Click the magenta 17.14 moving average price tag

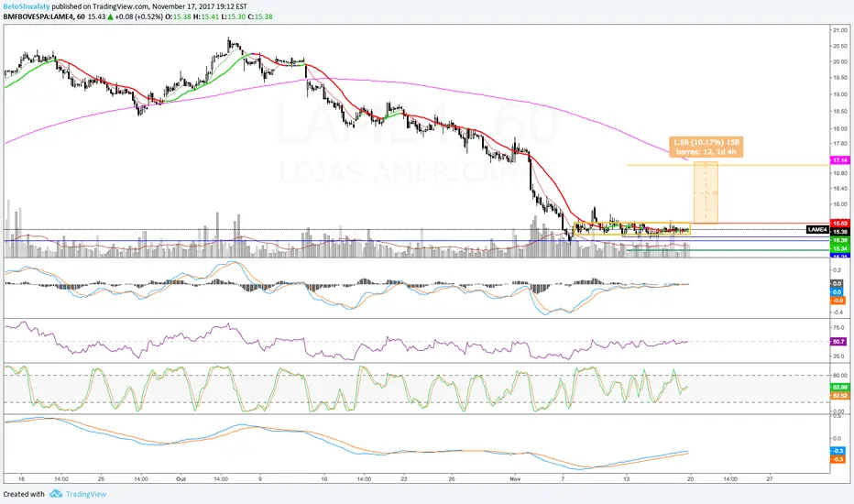[838, 160]
